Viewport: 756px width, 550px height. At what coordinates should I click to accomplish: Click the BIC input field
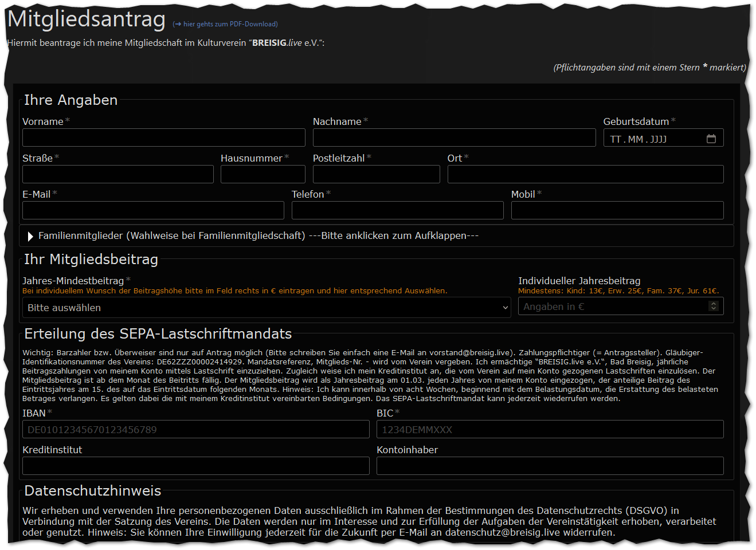tap(550, 430)
